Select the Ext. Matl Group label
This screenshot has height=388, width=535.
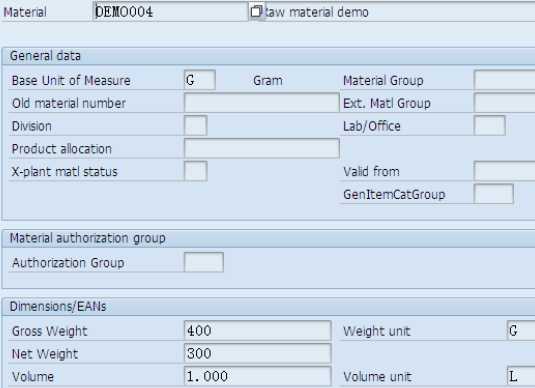pos(387,103)
